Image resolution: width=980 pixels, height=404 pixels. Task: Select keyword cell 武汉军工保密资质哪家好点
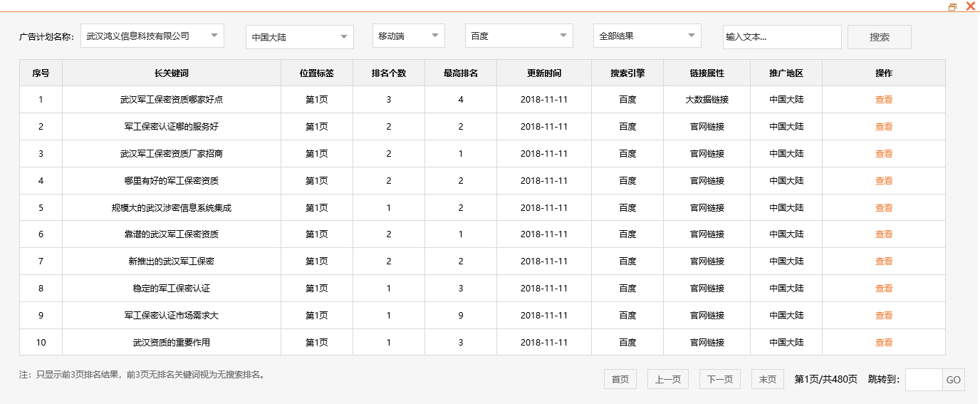tap(172, 100)
